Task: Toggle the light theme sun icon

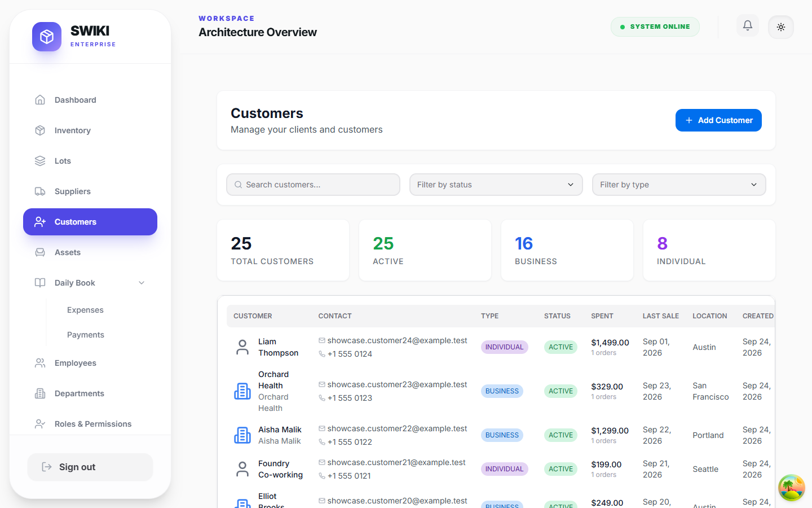Action: [x=781, y=27]
